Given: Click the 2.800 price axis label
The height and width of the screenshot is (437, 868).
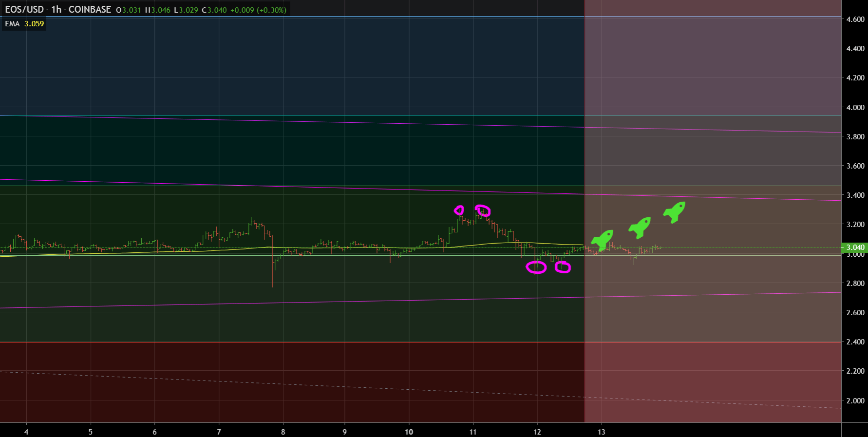Looking at the screenshot, I should [x=856, y=284].
